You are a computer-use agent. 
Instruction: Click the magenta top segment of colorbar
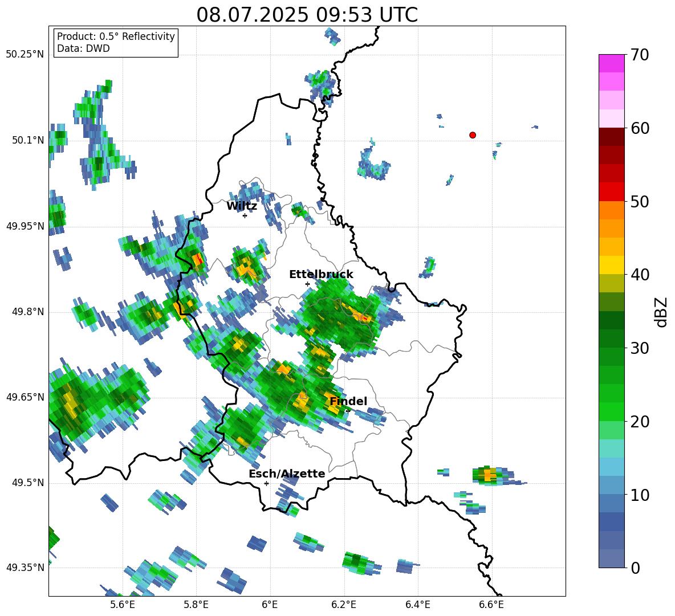(611, 63)
